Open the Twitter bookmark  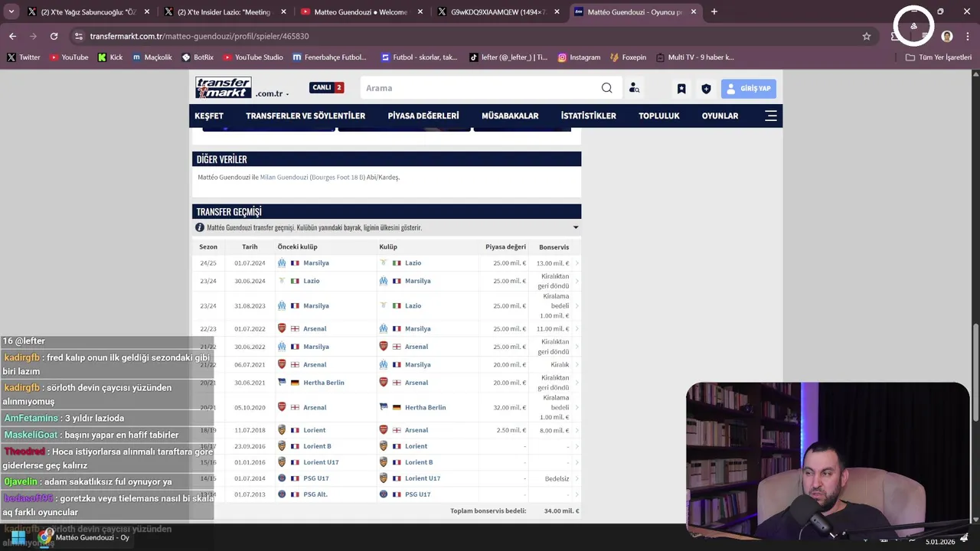pyautogui.click(x=24, y=57)
